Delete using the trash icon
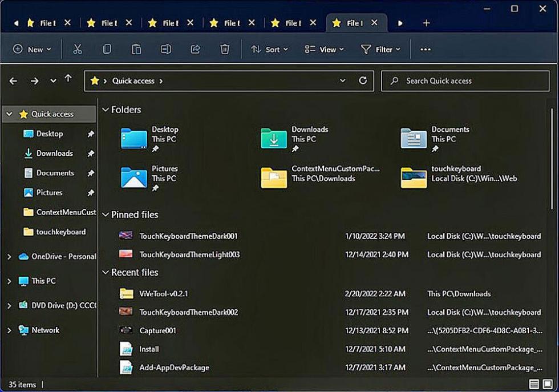 pyautogui.click(x=225, y=49)
